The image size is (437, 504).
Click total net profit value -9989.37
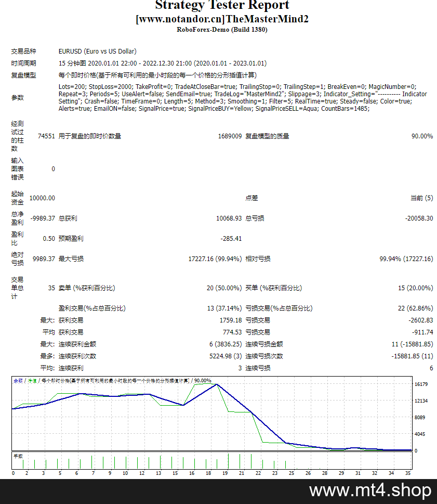pyautogui.click(x=43, y=218)
